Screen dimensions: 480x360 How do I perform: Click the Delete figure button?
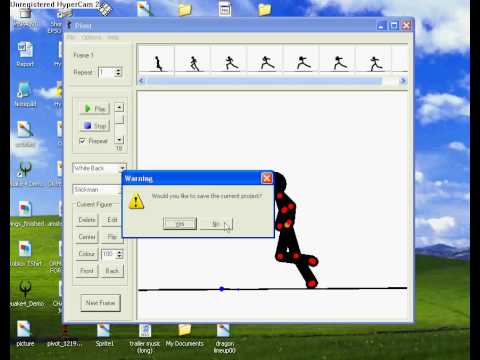point(87,220)
